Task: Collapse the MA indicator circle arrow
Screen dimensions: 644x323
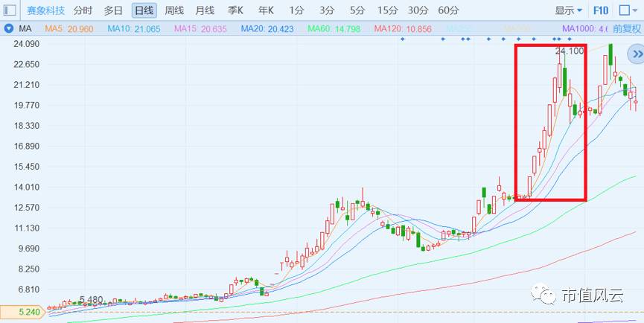Action: pos(9,29)
